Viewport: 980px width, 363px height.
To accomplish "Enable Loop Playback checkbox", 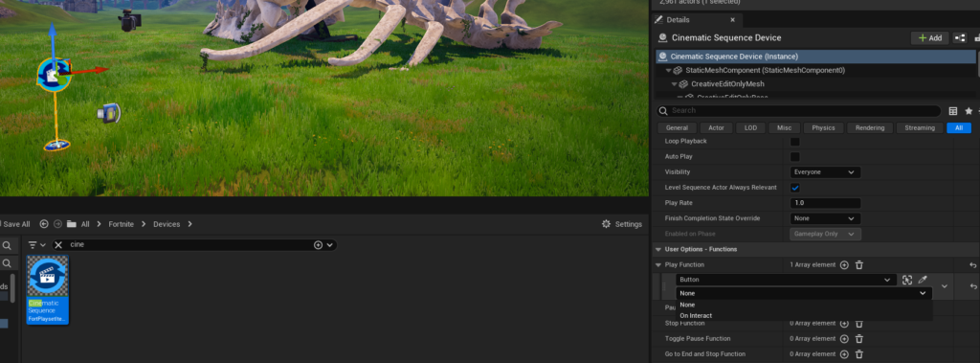I will (x=795, y=142).
